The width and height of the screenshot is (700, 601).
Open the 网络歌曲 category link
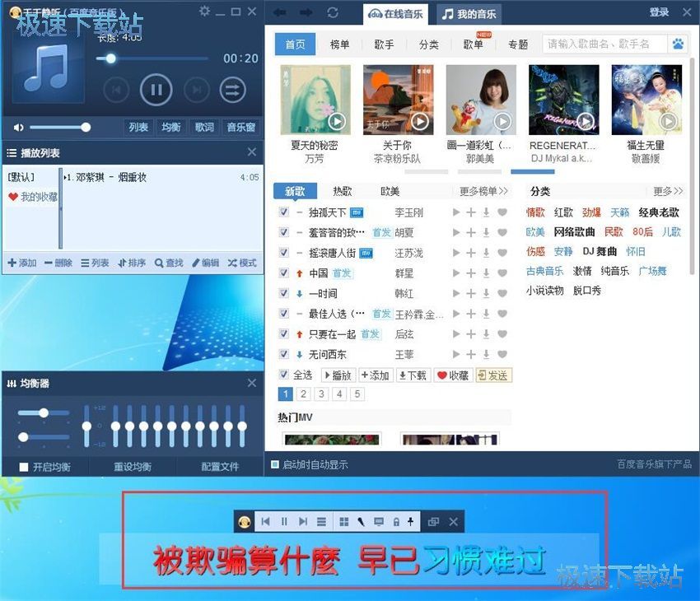[x=574, y=232]
